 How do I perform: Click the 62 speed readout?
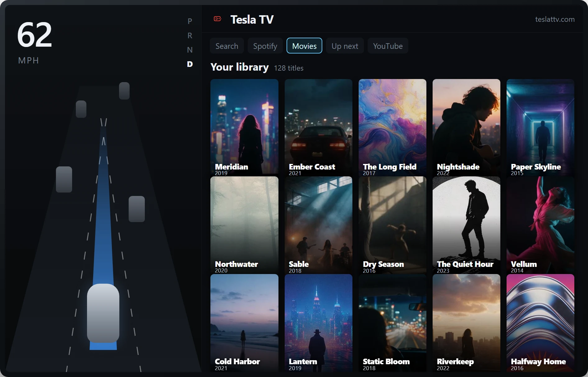[x=34, y=35]
